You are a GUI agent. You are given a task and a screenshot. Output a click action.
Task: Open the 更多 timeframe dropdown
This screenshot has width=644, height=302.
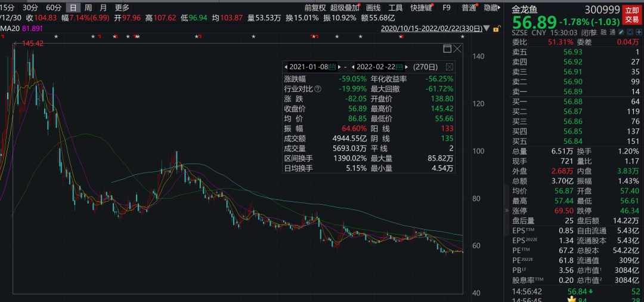(x=122, y=7)
